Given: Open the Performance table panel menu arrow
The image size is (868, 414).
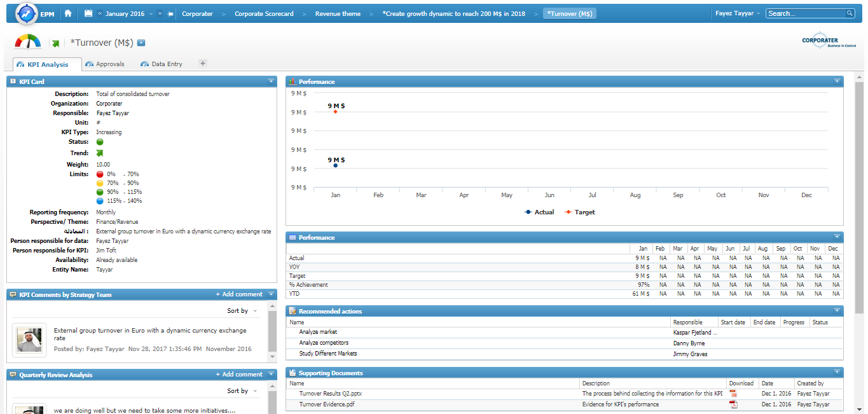Looking at the screenshot, I should tap(837, 237).
